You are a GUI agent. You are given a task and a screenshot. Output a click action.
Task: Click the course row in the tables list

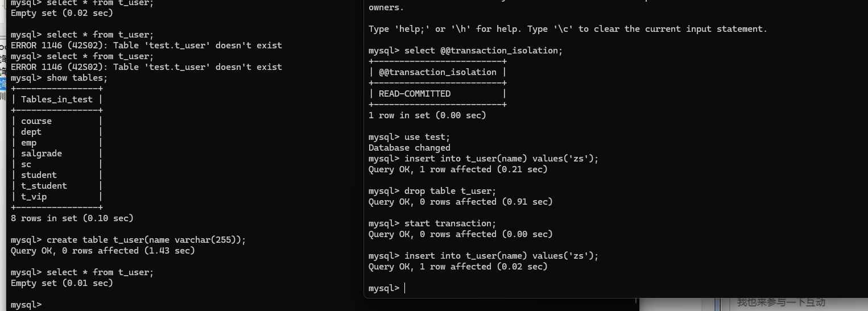coord(36,121)
